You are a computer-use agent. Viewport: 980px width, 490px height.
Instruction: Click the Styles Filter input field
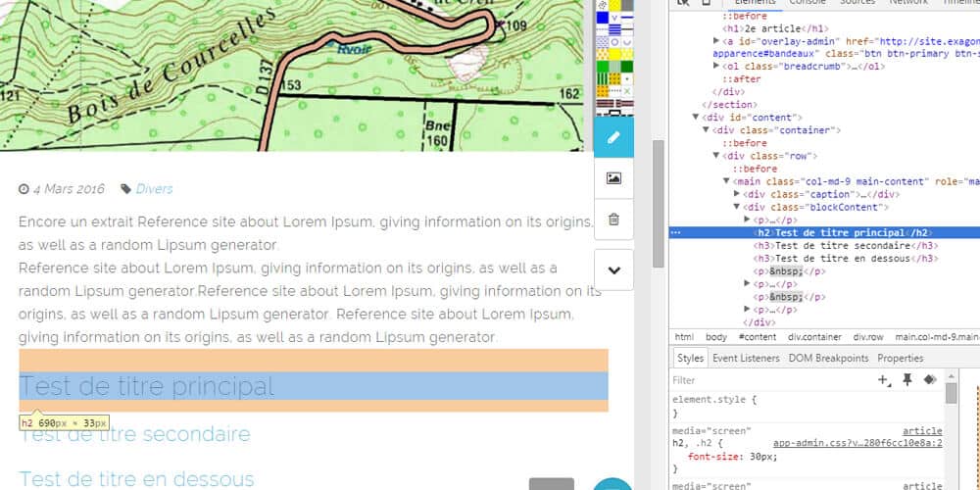click(x=772, y=380)
